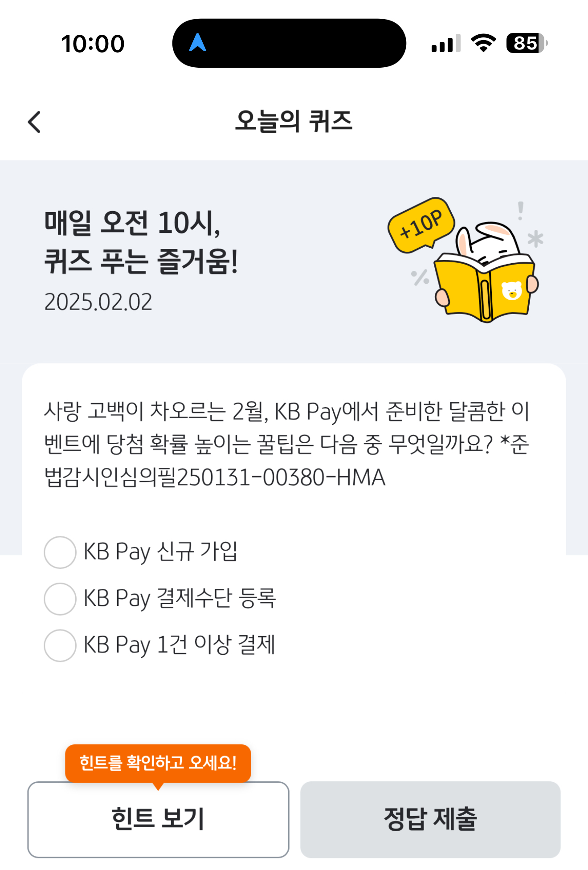The height and width of the screenshot is (870, 588).
Task: Tap the Wi-Fi status icon
Action: tap(484, 43)
